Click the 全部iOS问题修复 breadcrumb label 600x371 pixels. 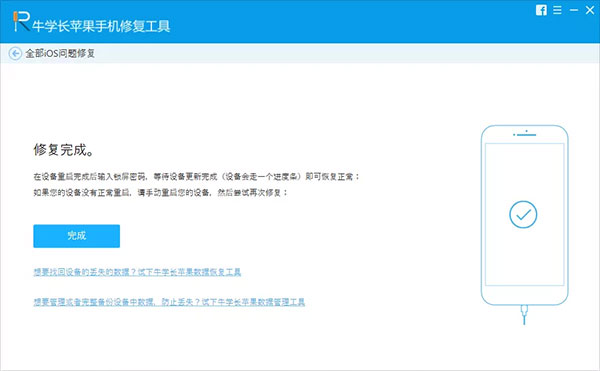tap(60, 54)
